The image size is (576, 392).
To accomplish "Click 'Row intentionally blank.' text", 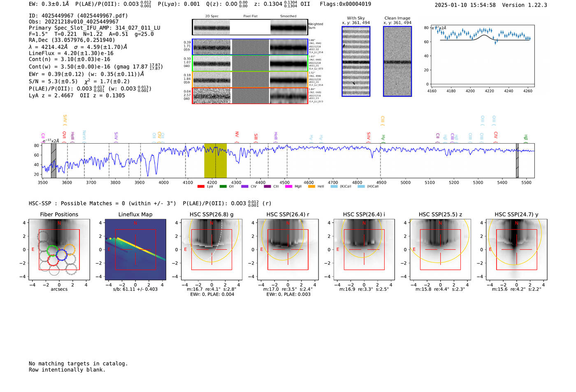I will point(67,370).
